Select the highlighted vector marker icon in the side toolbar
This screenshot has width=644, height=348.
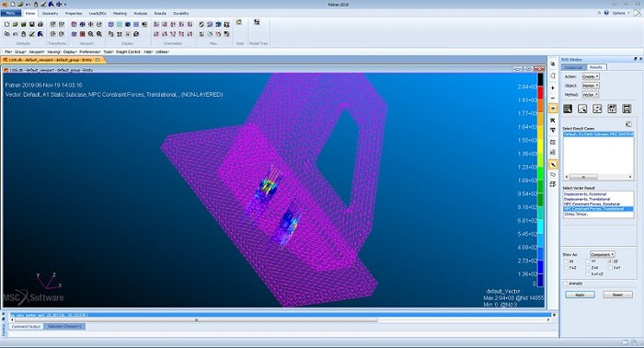[x=553, y=165]
